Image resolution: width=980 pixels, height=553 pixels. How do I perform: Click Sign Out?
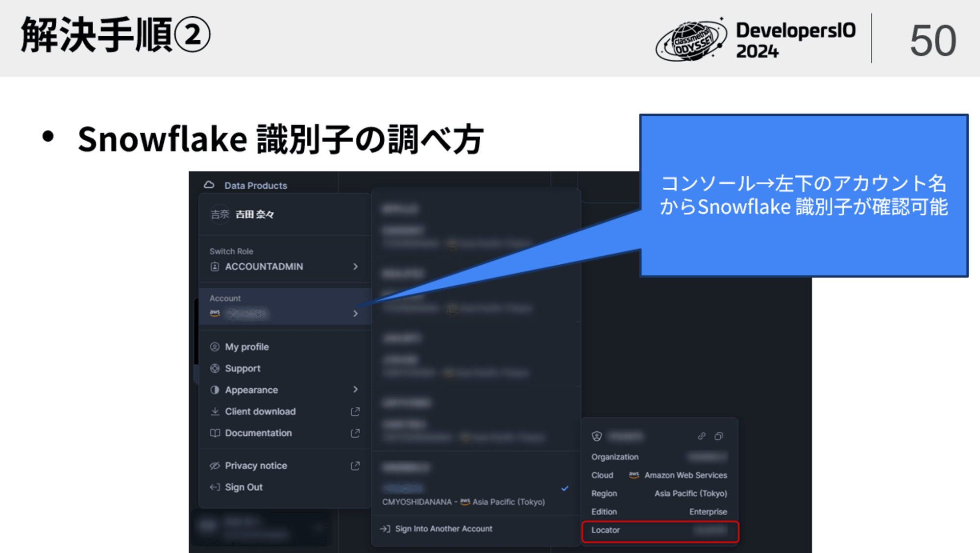(244, 487)
